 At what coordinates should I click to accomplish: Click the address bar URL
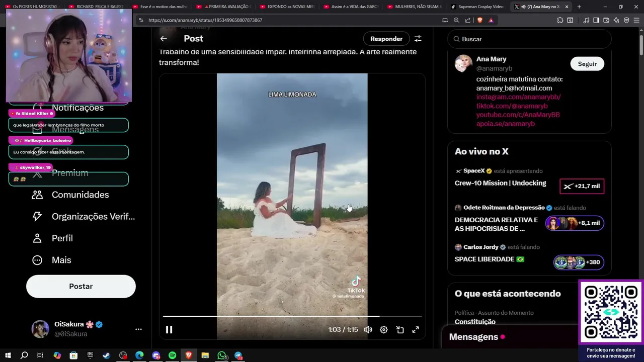tap(205, 20)
